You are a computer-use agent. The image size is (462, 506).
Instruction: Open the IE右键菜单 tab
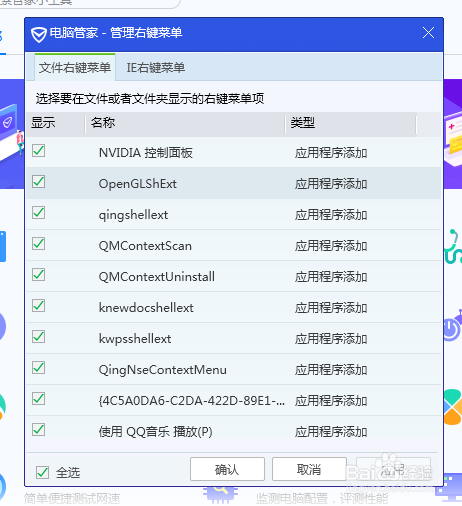click(x=156, y=68)
